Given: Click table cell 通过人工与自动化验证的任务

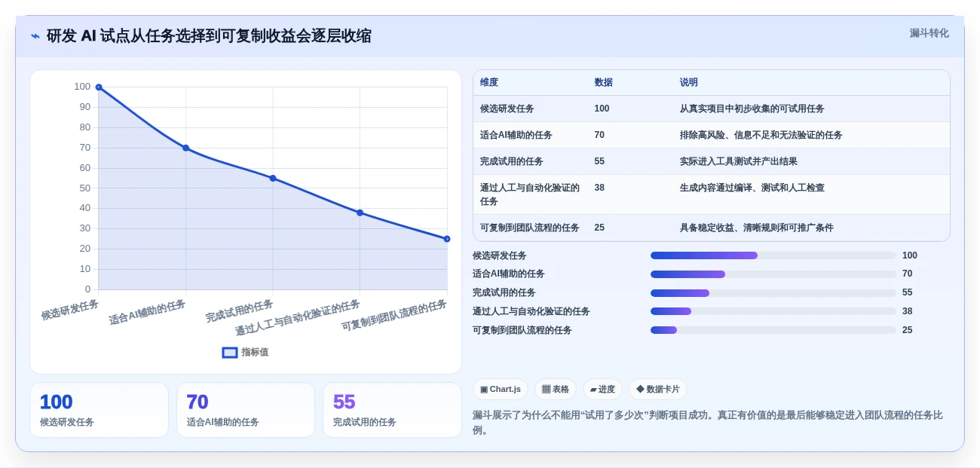Looking at the screenshot, I should (x=530, y=194).
